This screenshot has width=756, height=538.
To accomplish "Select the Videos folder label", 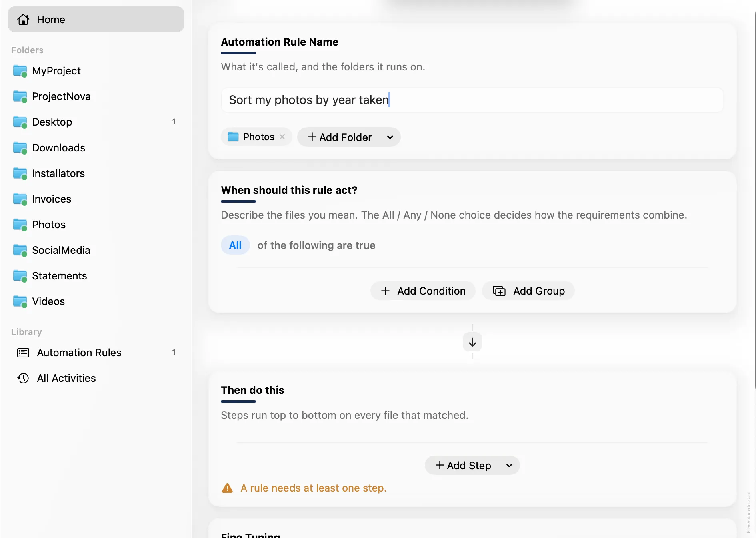I will [48, 301].
